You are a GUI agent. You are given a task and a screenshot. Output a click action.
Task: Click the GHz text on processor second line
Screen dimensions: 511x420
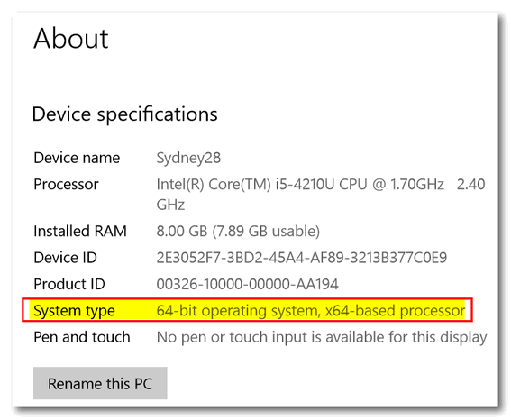pyautogui.click(x=170, y=205)
